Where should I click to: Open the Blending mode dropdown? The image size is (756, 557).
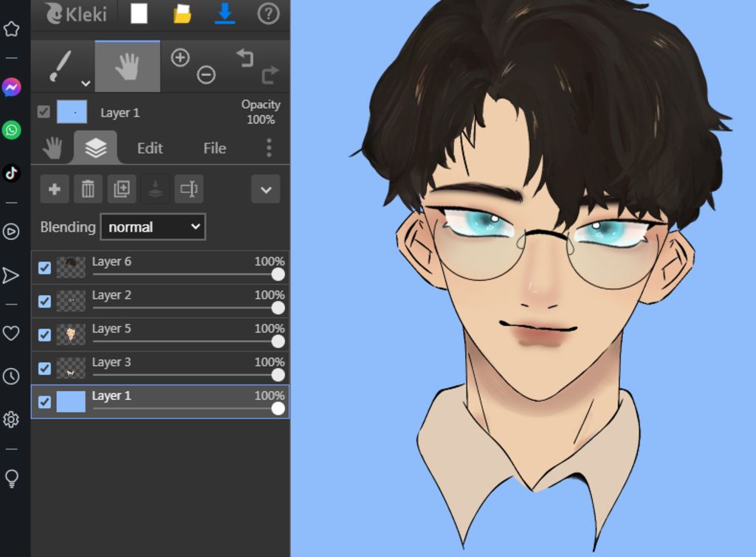(153, 227)
